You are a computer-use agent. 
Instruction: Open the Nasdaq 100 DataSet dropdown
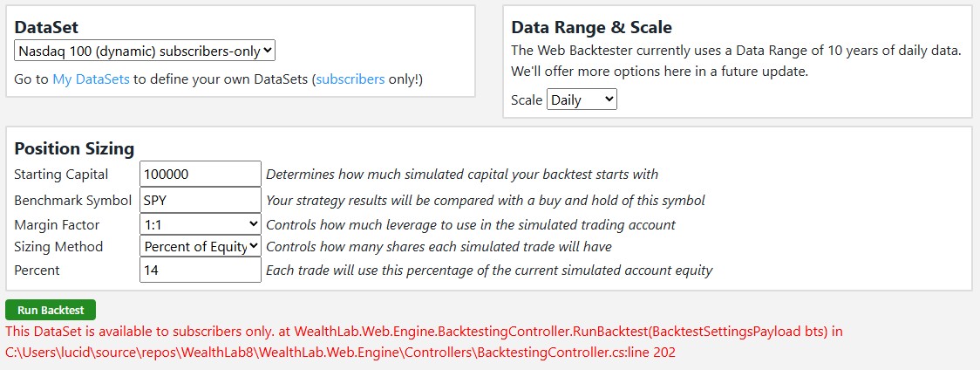pyautogui.click(x=145, y=51)
